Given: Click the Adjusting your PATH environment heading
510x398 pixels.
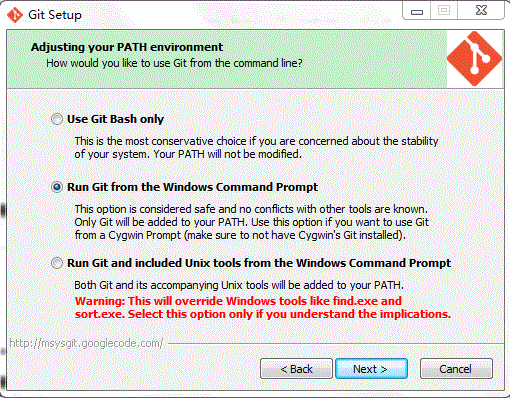Looking at the screenshot, I should (x=127, y=47).
